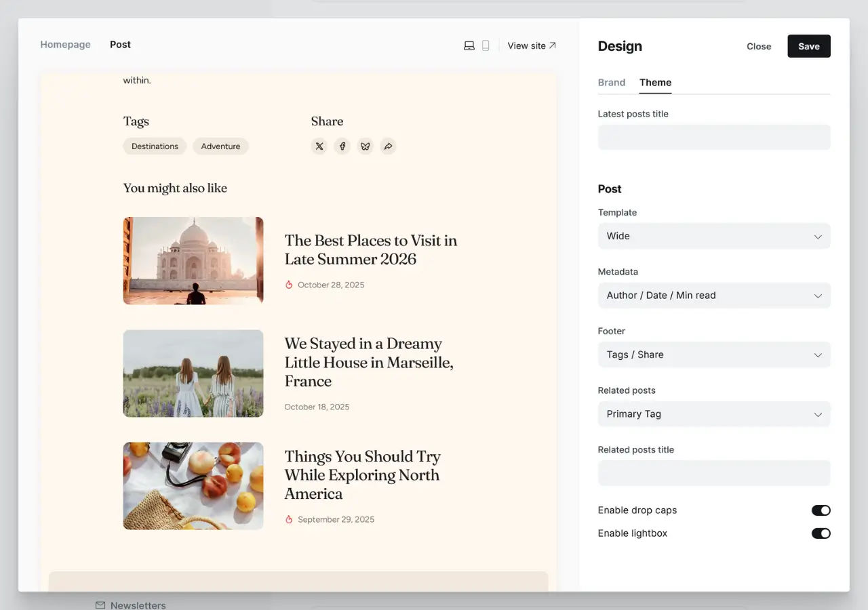Expand the Metadata dropdown
Screen dimensions: 868x610
tap(713, 296)
